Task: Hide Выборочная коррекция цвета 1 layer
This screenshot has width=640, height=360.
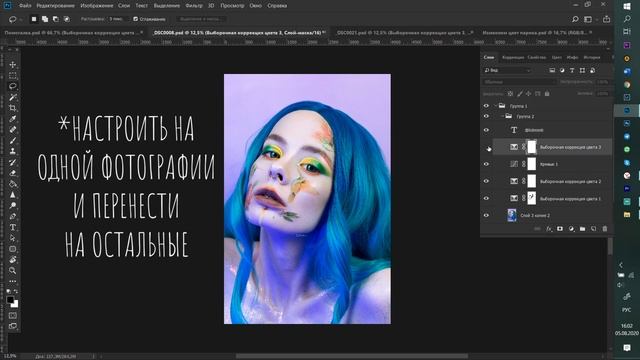Action: pos(486,198)
